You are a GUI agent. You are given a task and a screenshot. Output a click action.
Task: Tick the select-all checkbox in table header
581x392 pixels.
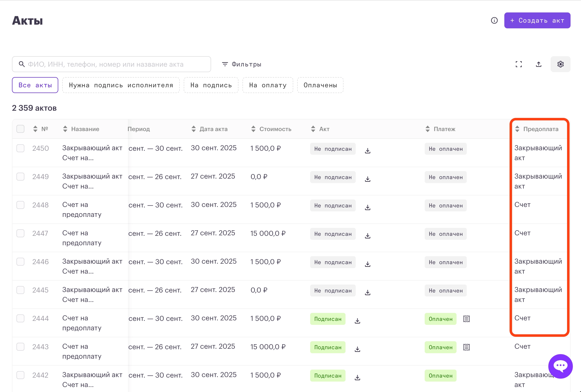click(20, 129)
